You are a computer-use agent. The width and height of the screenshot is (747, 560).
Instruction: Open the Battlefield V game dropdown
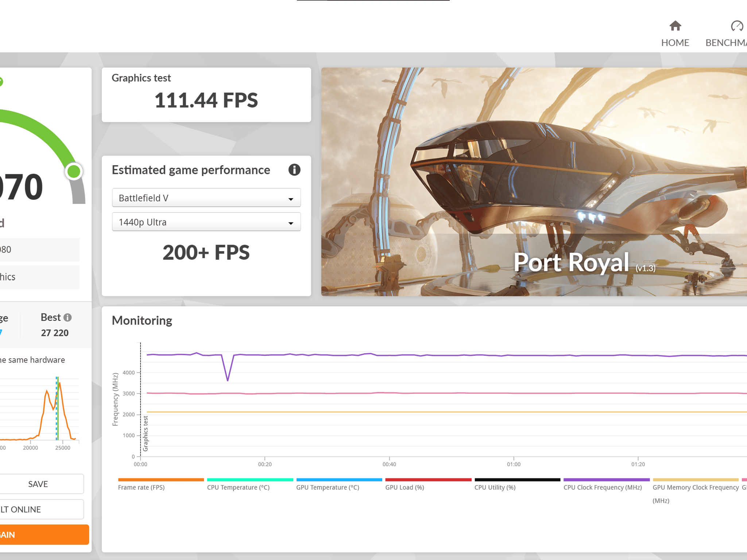206,198
